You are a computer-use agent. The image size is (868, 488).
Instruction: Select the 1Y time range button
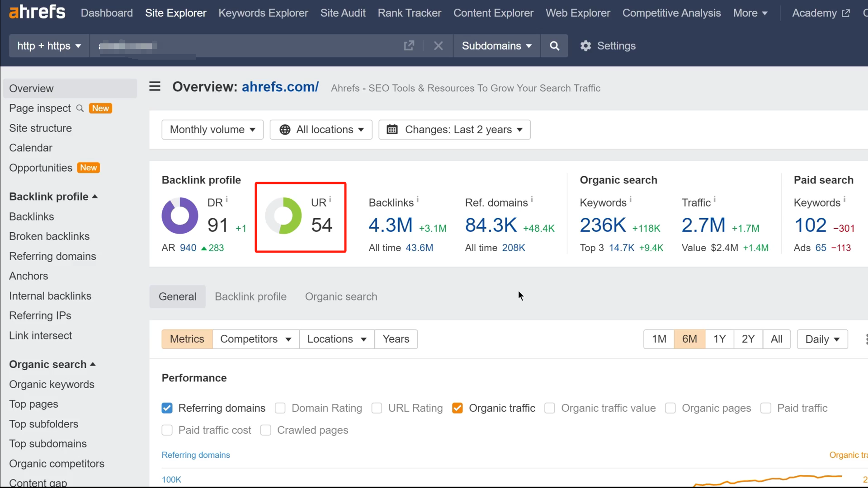(719, 339)
